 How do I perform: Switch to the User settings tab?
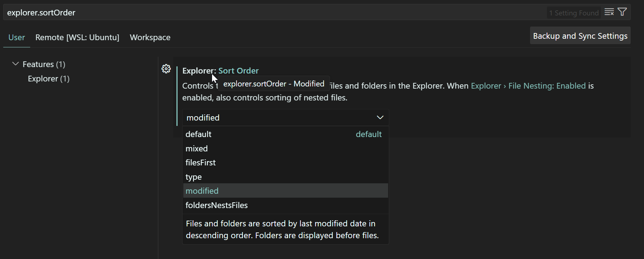tap(17, 37)
